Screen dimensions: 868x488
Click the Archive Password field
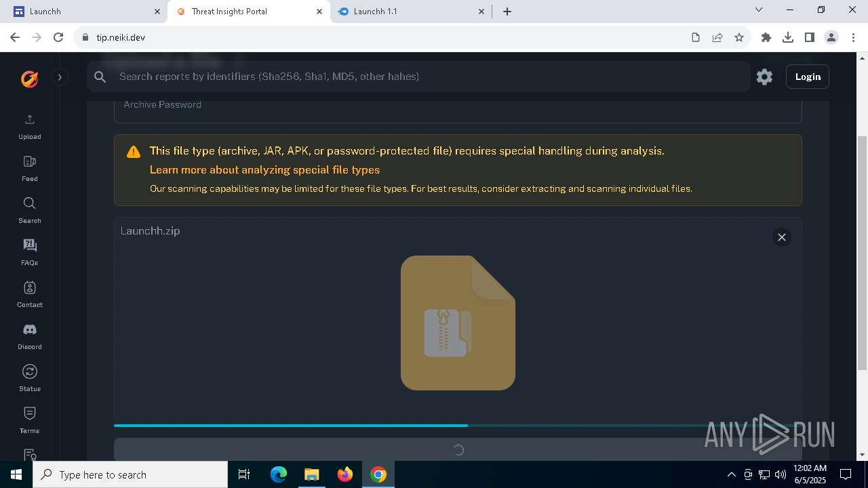click(458, 108)
